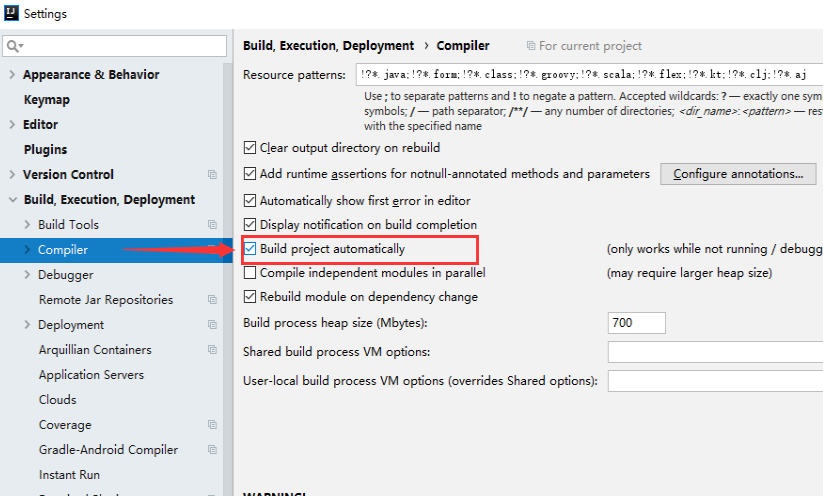Click the Editor label in the settings tree

40,124
